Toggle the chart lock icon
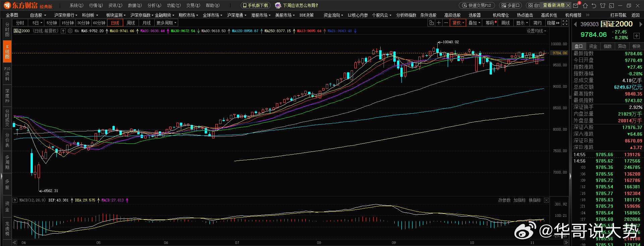The image size is (644, 246). (x=431, y=23)
